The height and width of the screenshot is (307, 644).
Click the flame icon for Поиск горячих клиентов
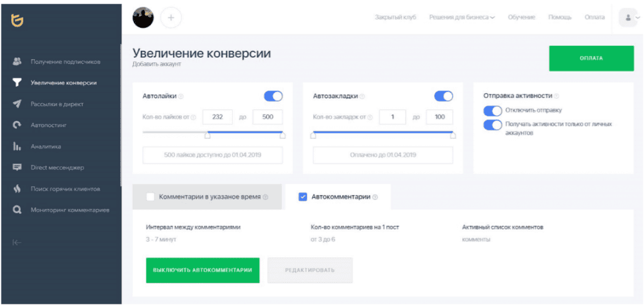point(17,189)
